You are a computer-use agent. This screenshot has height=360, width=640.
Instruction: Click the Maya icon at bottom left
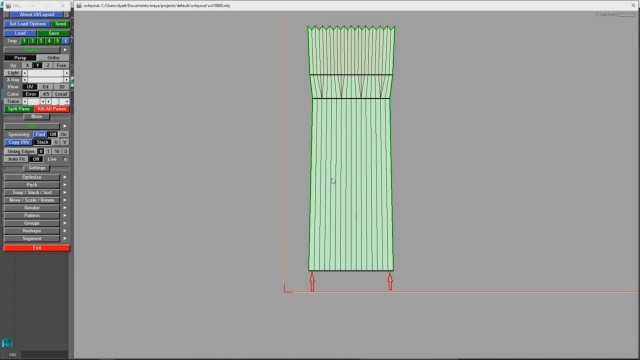coord(7,342)
